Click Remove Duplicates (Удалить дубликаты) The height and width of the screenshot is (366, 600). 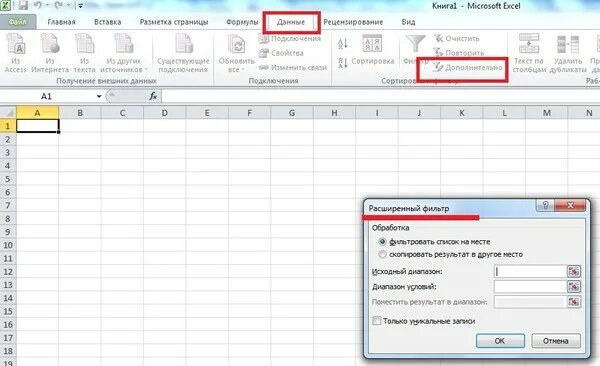pyautogui.click(x=568, y=53)
